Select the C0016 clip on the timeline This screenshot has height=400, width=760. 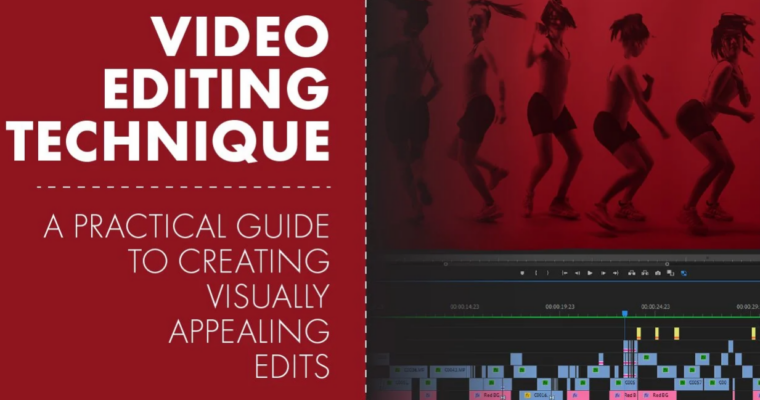coord(541,395)
